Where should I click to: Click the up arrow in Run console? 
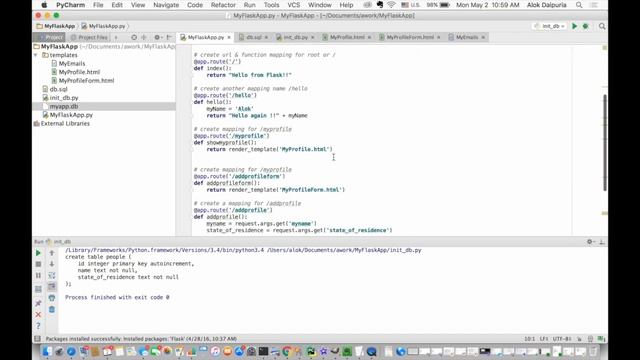coord(52,253)
